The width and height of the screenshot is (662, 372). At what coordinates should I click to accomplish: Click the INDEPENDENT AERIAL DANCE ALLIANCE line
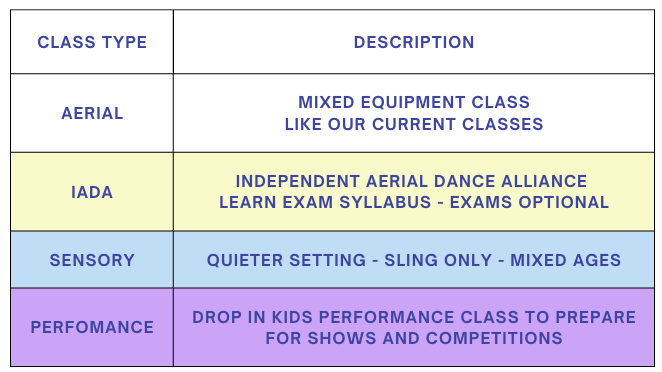click(411, 181)
